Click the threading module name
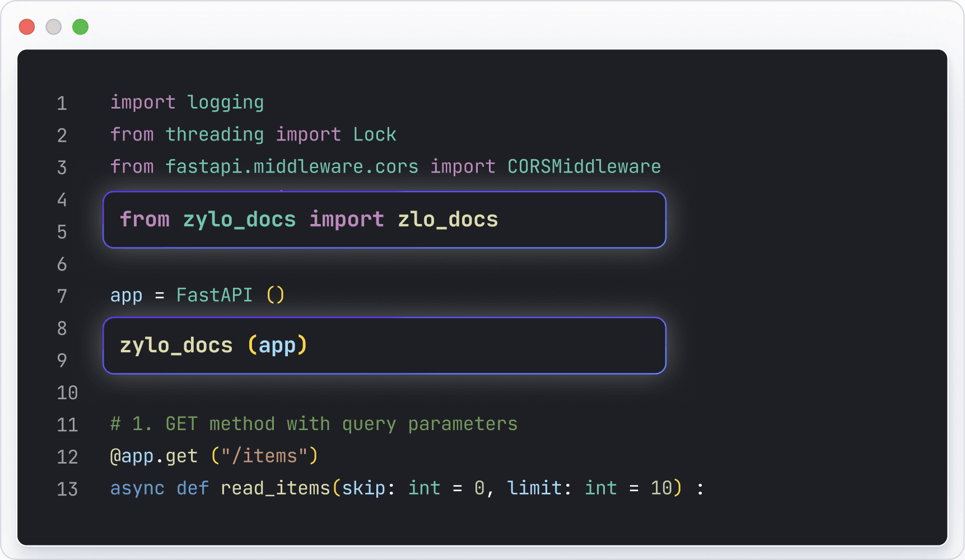The width and height of the screenshot is (965, 560). tap(215, 135)
